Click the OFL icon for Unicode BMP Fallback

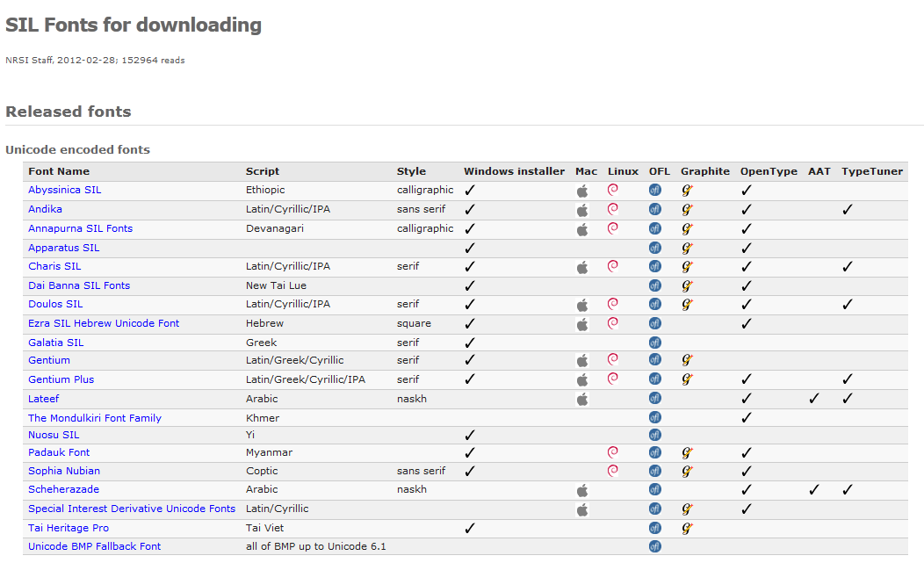tap(654, 546)
